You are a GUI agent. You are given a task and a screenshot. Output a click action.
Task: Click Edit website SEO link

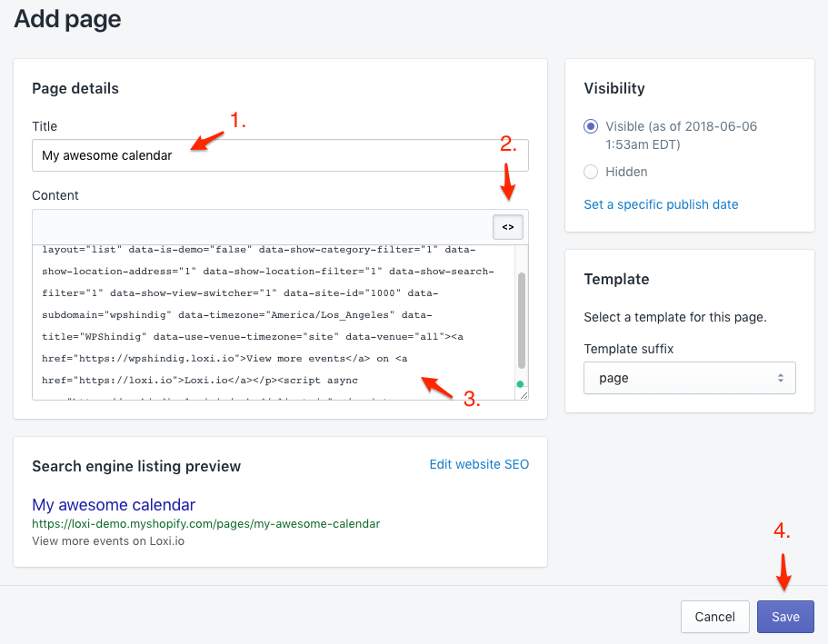tap(479, 464)
